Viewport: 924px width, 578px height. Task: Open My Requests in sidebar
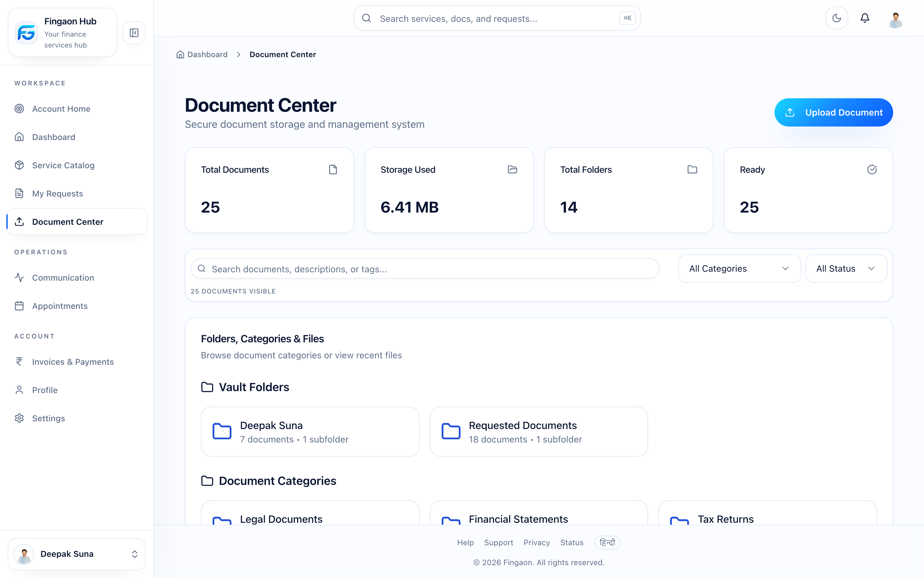point(77,193)
